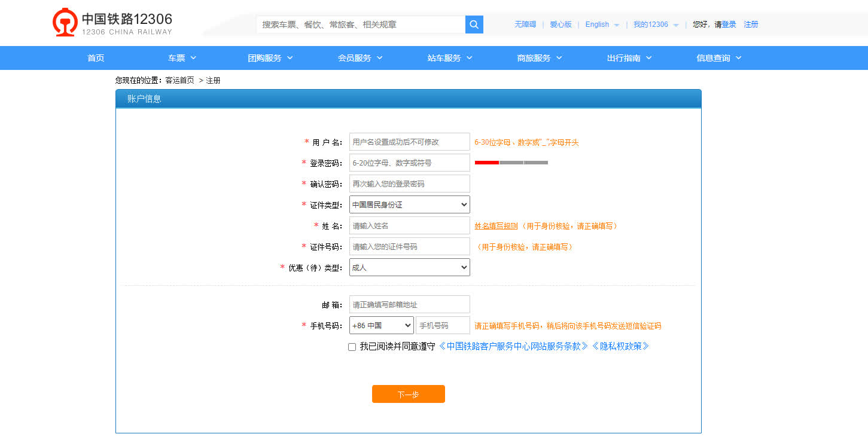Click the chevron next to 信息查询
The image size is (868, 437).
738,58
